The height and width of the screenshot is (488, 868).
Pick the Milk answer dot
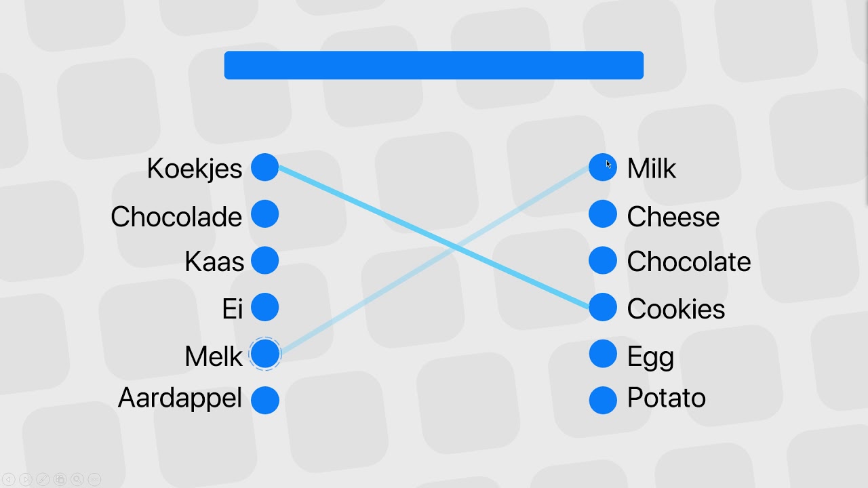tap(603, 167)
